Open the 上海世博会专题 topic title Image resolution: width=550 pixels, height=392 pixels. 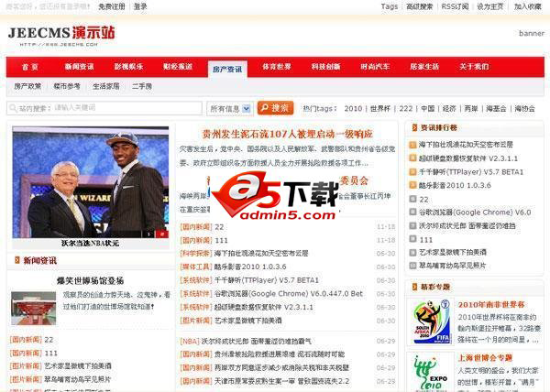tap(485, 358)
